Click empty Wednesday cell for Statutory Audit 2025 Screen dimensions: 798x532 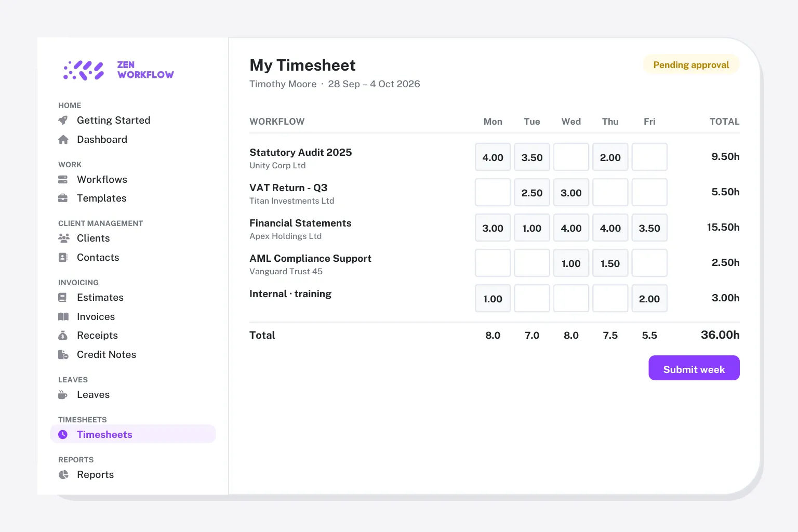[x=571, y=157]
